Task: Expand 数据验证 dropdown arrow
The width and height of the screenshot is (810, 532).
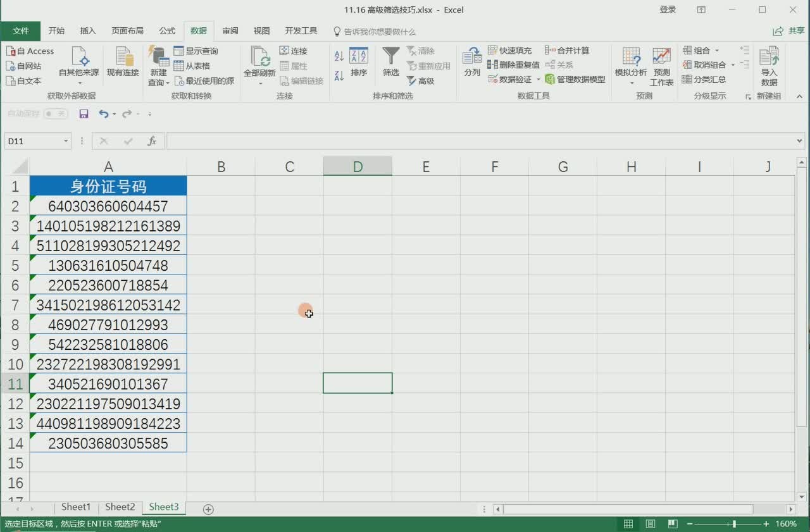Action: pos(539,79)
